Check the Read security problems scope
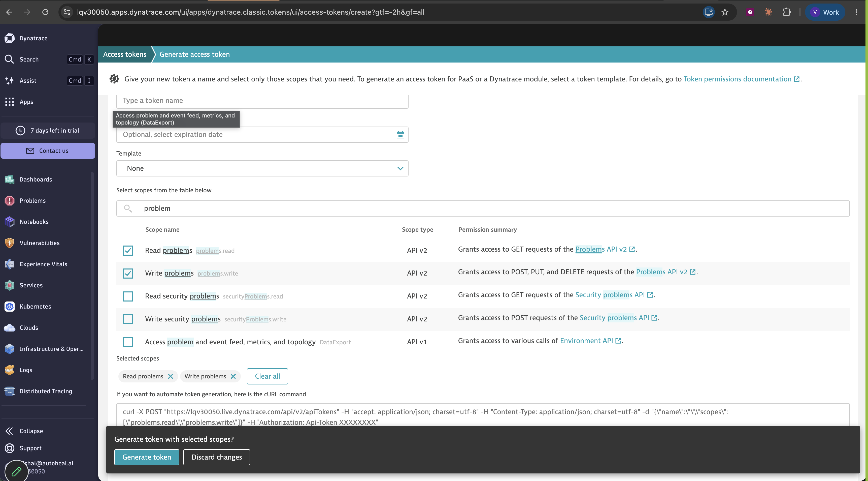The width and height of the screenshot is (868, 481). [128, 296]
